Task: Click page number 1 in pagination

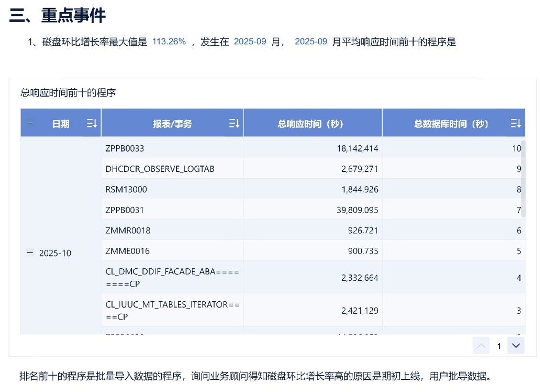Action: 499,346
